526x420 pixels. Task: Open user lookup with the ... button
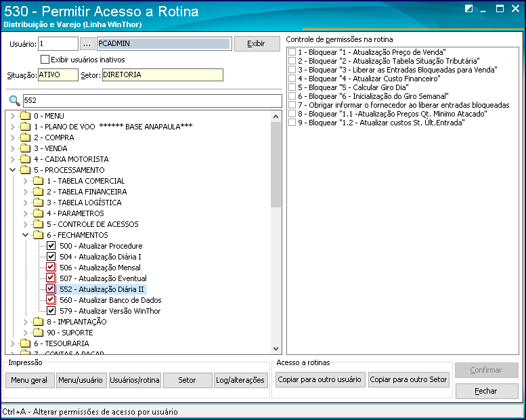87,43
